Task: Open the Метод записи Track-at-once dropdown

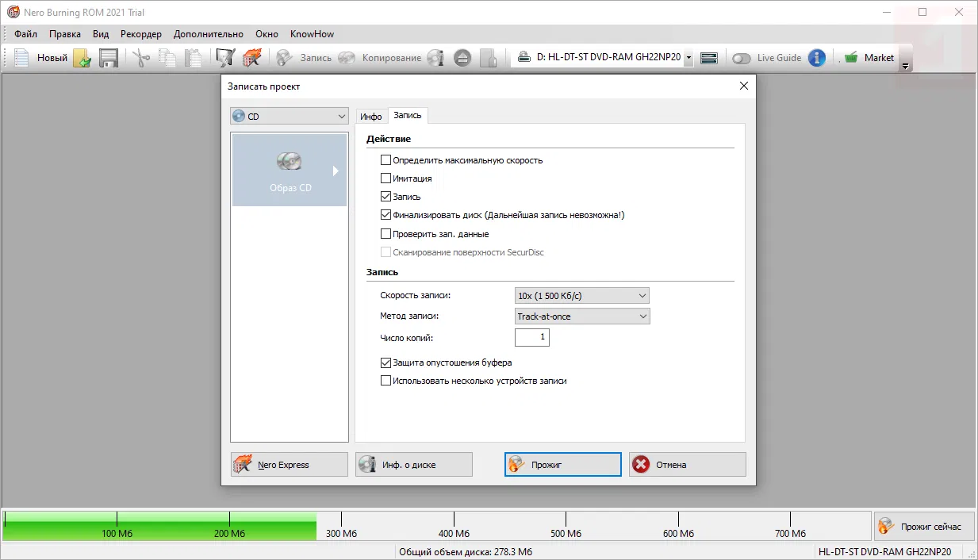Action: click(582, 316)
